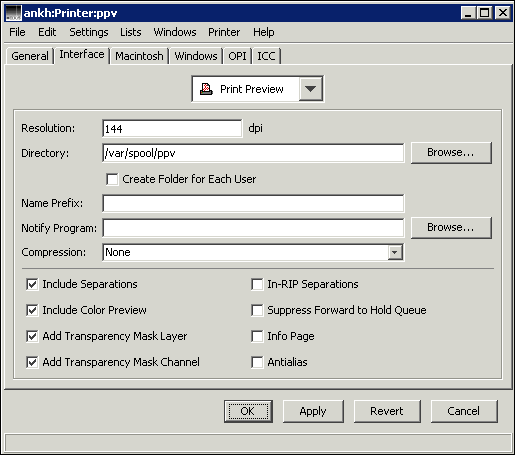Focus the Notify Program text field
515x455 pixels.
pyautogui.click(x=253, y=228)
